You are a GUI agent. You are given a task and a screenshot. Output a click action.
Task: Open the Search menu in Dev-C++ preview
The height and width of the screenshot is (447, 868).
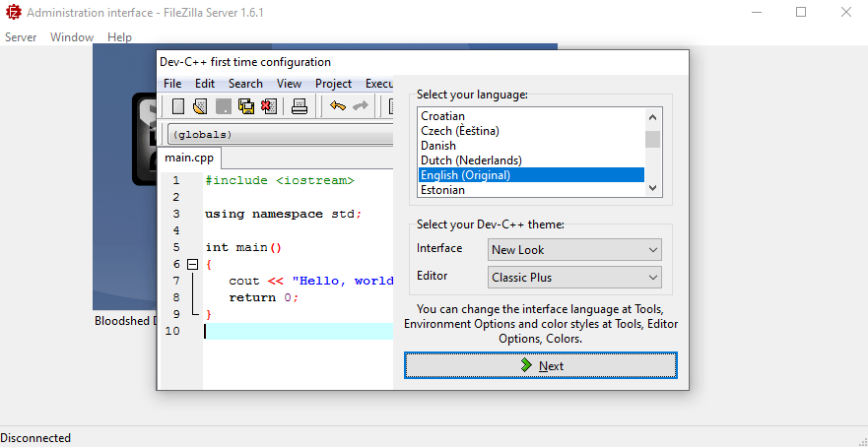coord(245,84)
